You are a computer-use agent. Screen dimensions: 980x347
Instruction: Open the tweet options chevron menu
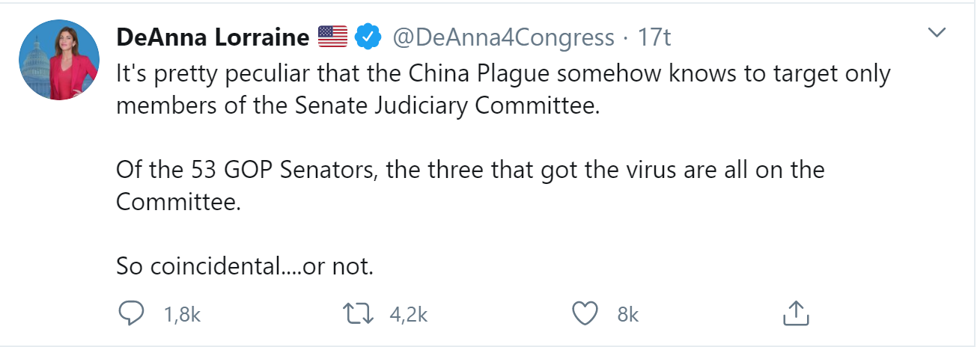[937, 33]
